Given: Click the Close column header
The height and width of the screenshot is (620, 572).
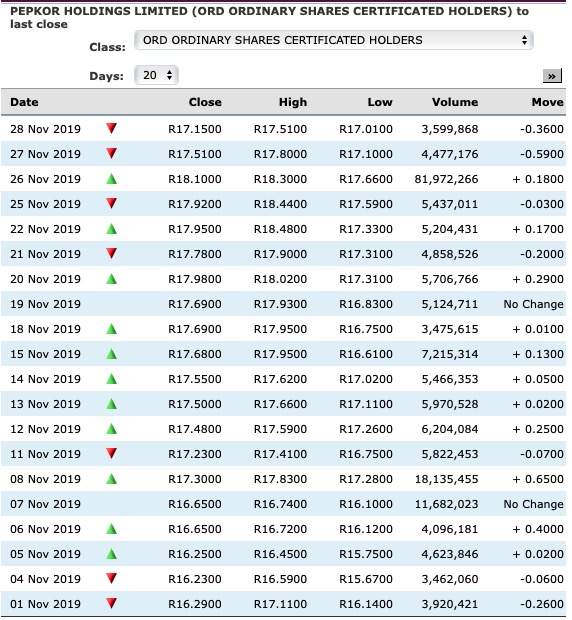Looking at the screenshot, I should point(205,102).
